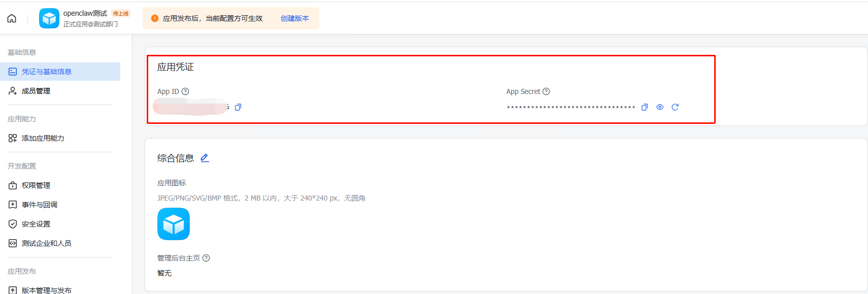Click the 创建版本 link
Image resolution: width=868 pixels, height=294 pixels.
click(x=294, y=18)
